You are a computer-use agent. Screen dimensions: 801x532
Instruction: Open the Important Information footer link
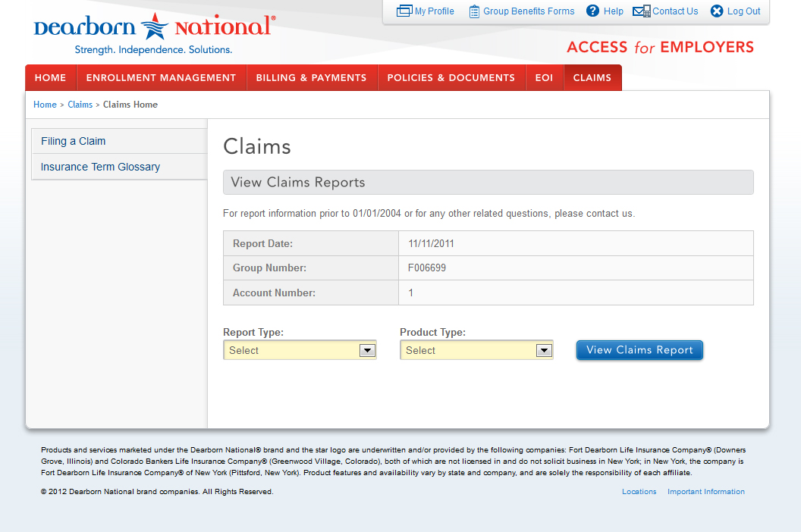coord(705,492)
